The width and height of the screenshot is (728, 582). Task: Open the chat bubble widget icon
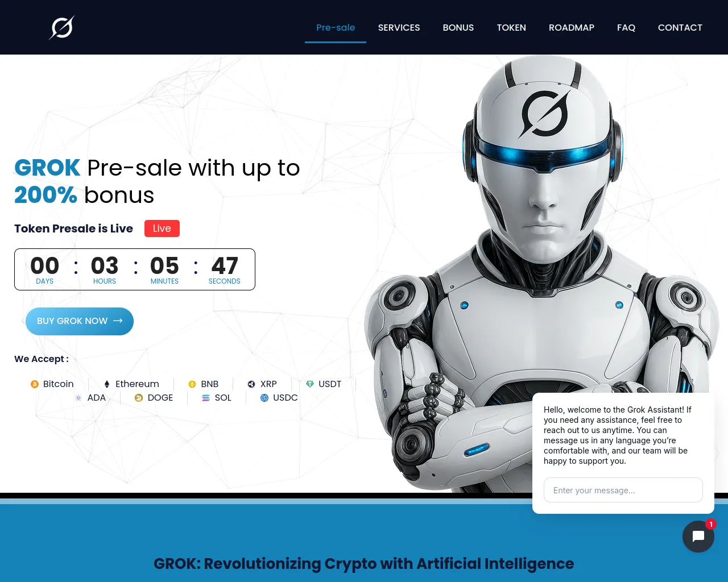click(698, 537)
